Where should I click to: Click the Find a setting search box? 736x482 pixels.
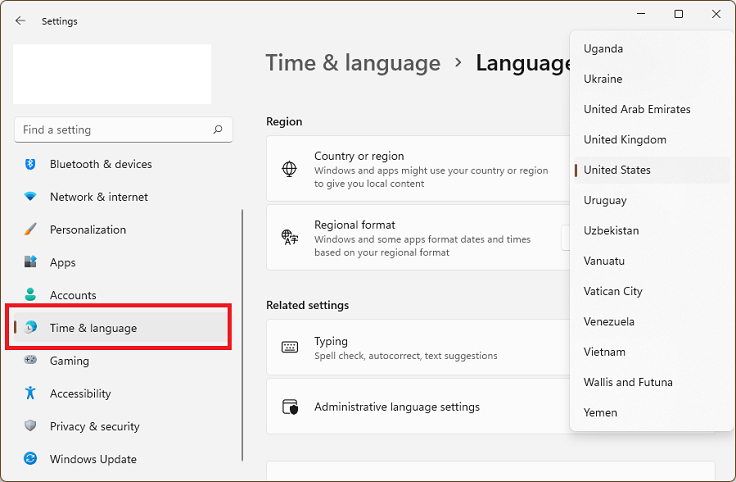coord(123,130)
